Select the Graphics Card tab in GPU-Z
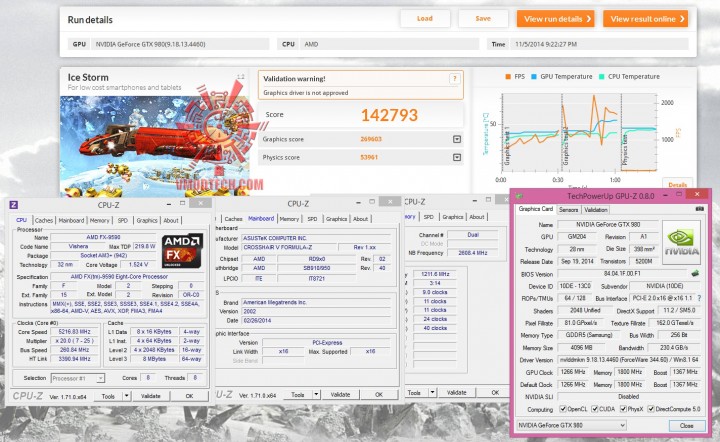This screenshot has height=442, width=720. [535, 209]
